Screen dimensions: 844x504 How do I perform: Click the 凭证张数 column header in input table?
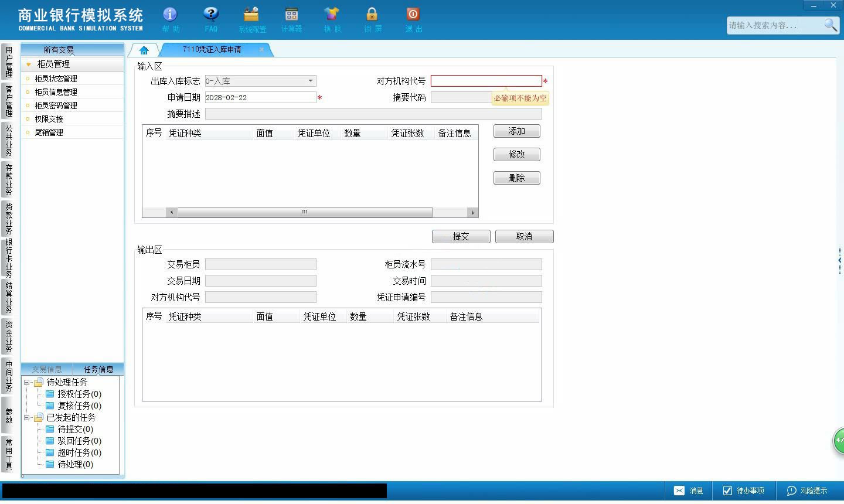pyautogui.click(x=410, y=133)
